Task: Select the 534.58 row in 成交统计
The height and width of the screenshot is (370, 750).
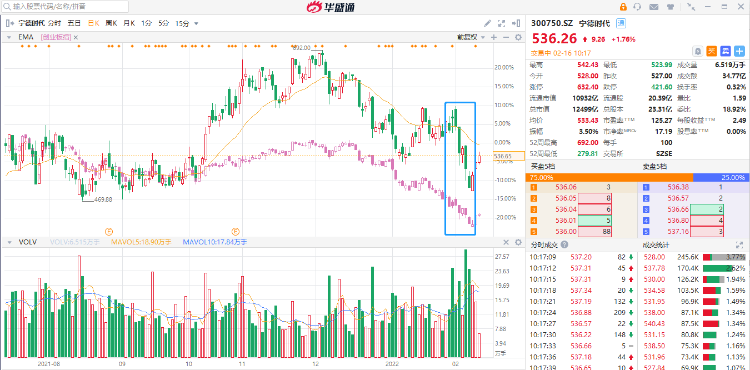Action: tap(694, 290)
